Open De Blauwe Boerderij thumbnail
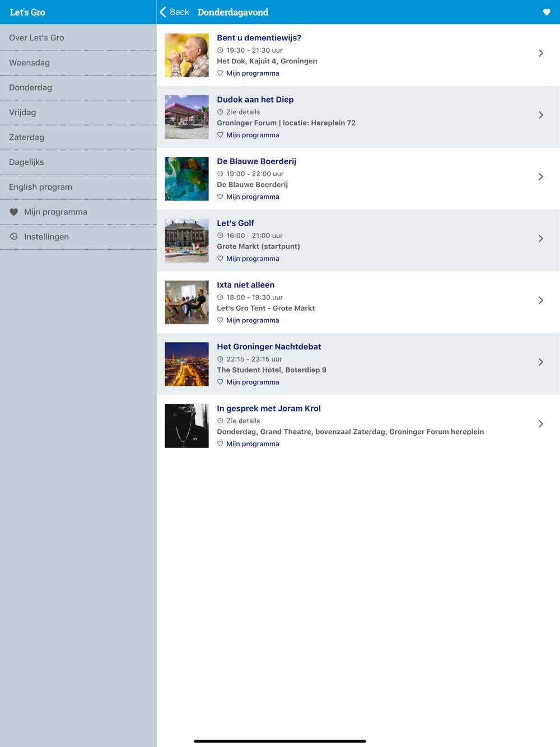This screenshot has width=560, height=747. (x=186, y=179)
